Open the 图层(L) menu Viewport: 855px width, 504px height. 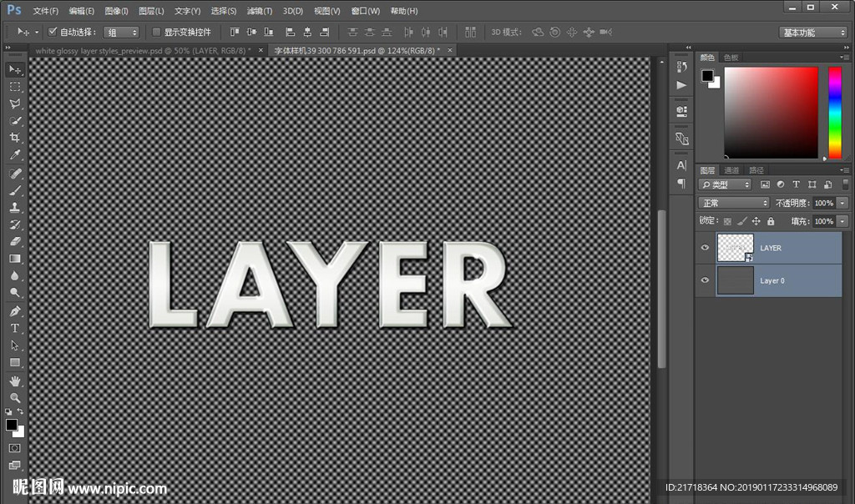point(151,11)
